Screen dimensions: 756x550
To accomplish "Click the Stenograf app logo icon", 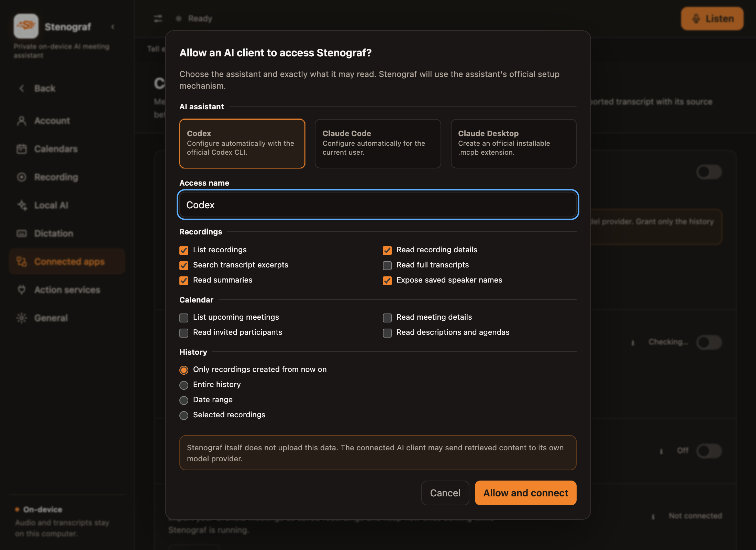I will tap(26, 26).
